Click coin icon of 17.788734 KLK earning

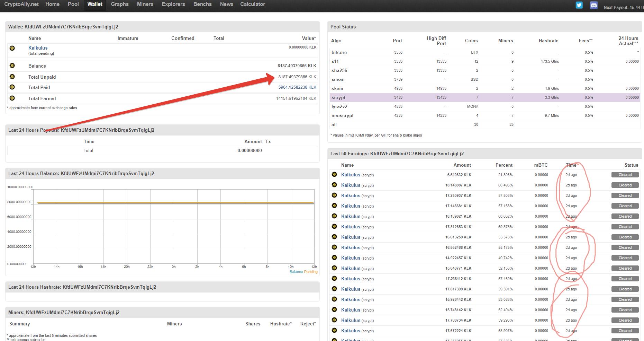(334, 320)
